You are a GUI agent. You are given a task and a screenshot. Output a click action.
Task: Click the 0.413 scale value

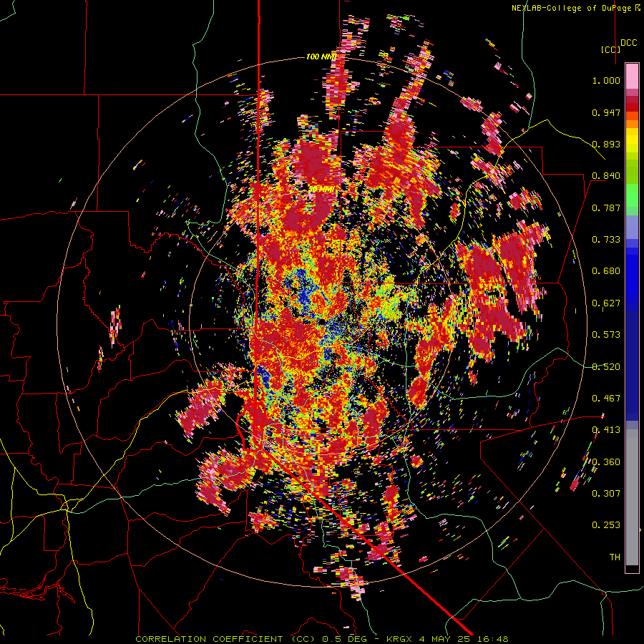pyautogui.click(x=606, y=430)
